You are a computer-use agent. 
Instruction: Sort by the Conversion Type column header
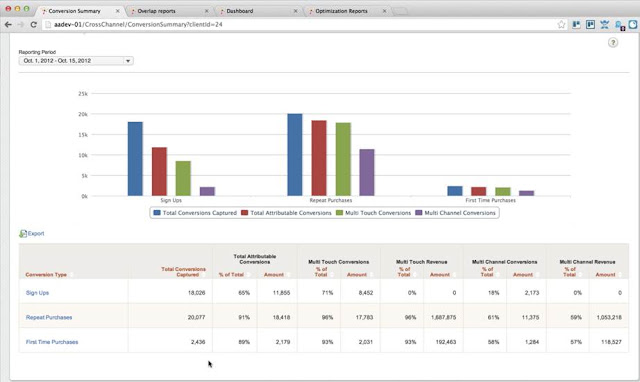[x=46, y=275]
